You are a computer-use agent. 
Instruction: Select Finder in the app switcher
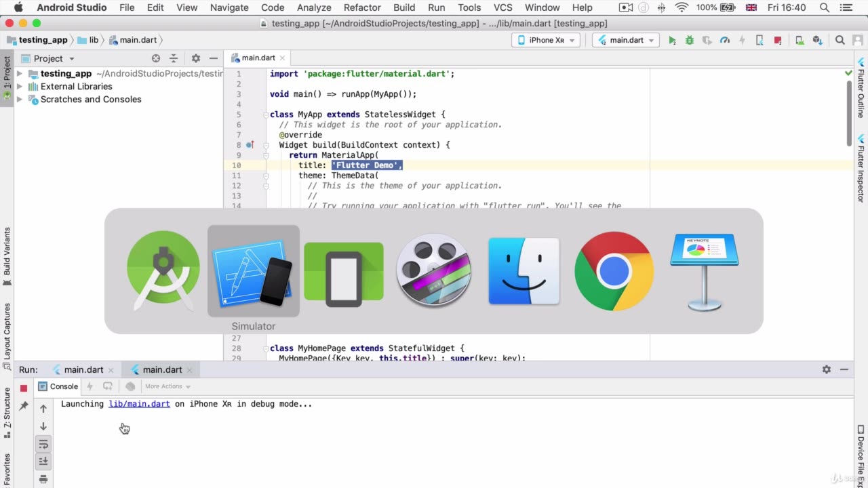524,271
